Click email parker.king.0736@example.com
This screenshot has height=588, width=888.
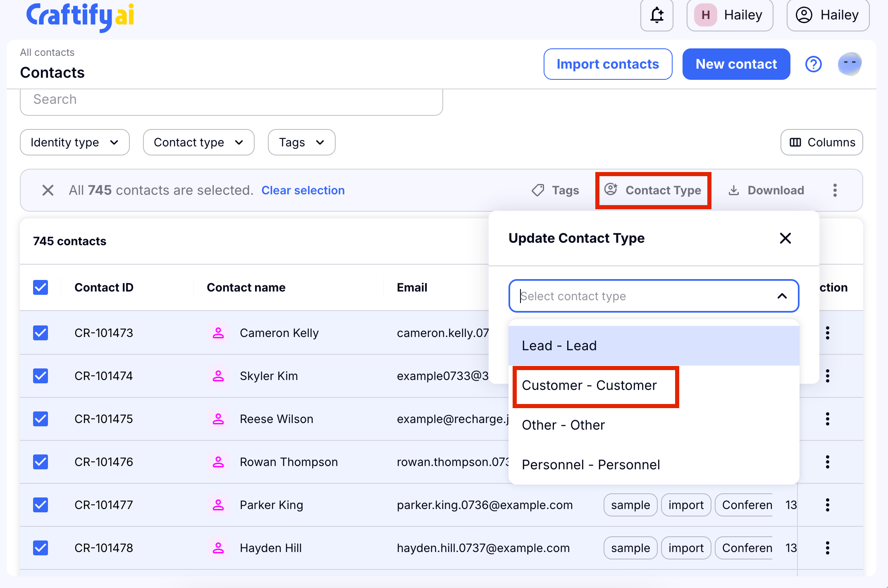click(485, 505)
